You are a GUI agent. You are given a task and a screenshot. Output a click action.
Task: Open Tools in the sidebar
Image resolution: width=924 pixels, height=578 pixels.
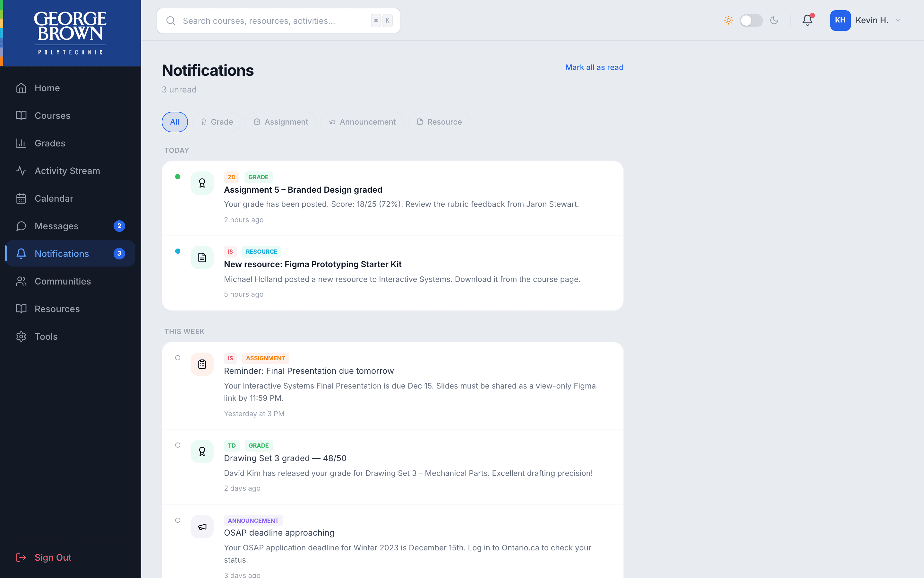[x=70, y=337]
